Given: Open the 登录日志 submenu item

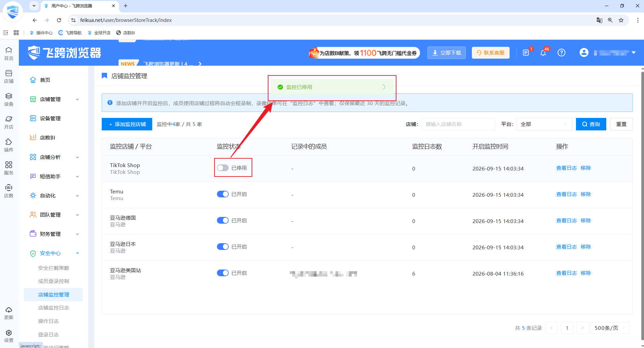Looking at the screenshot, I should 49,335.
